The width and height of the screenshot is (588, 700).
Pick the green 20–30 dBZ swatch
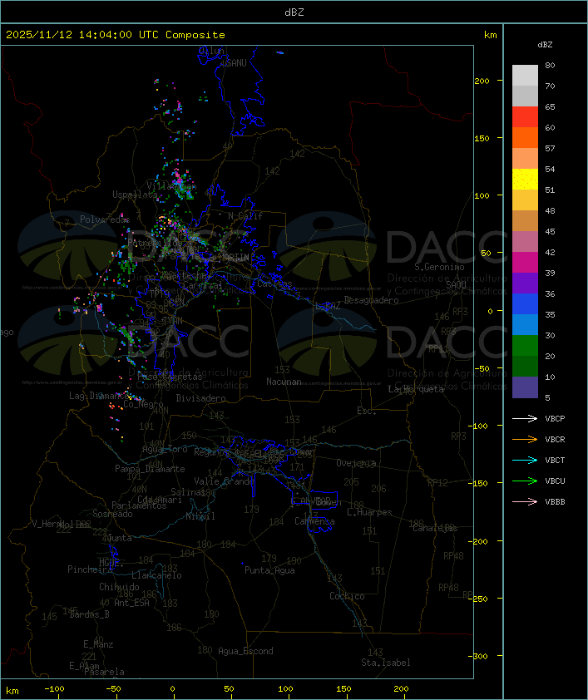[525, 346]
